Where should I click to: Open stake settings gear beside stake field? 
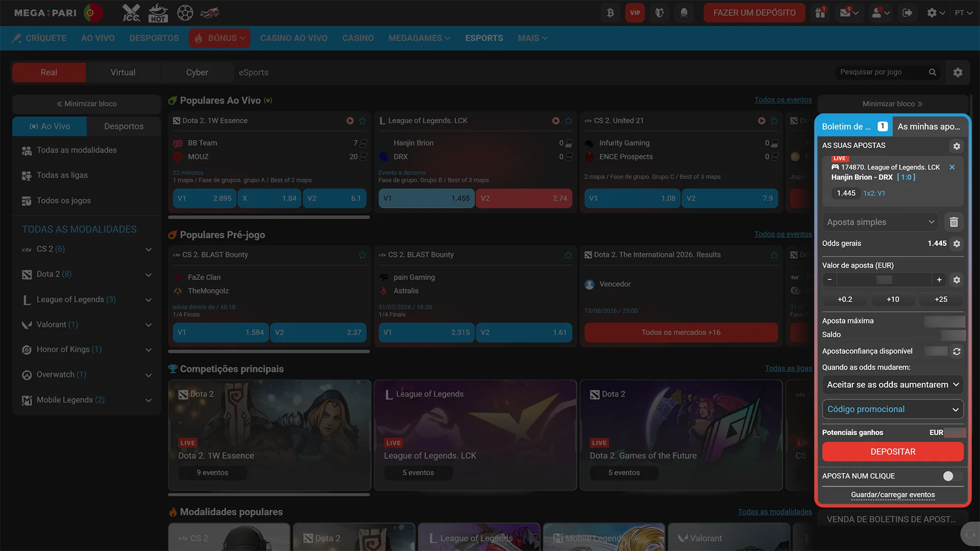[957, 280]
